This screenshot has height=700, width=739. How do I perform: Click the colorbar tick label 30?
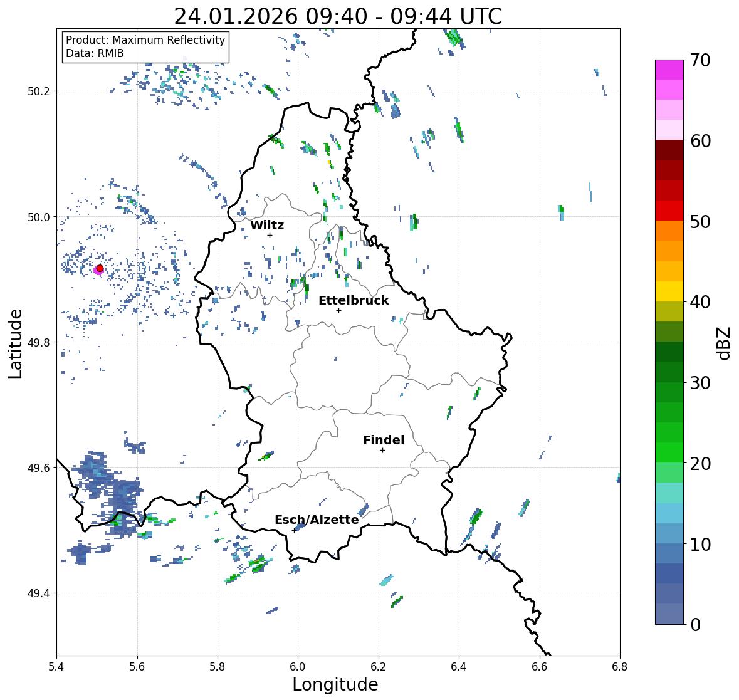pos(700,383)
